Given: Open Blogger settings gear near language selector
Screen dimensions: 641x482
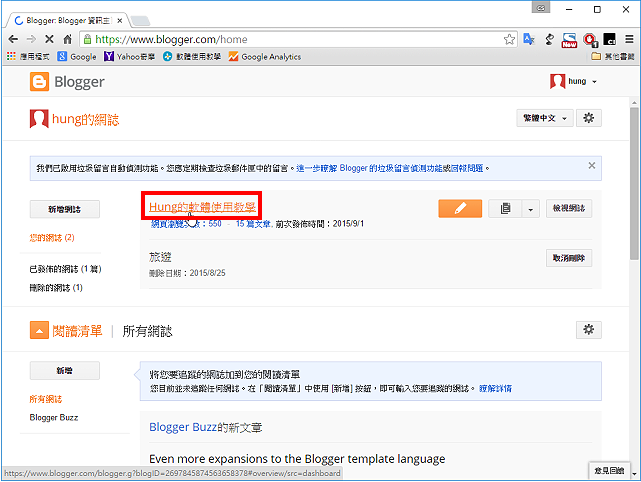Looking at the screenshot, I should 589,118.
